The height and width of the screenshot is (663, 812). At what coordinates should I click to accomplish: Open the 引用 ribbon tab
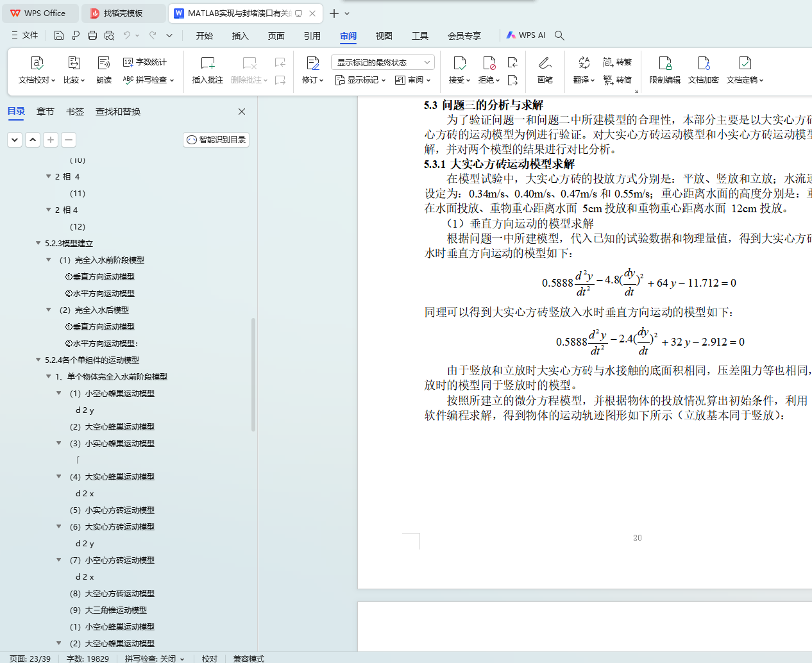pos(312,36)
